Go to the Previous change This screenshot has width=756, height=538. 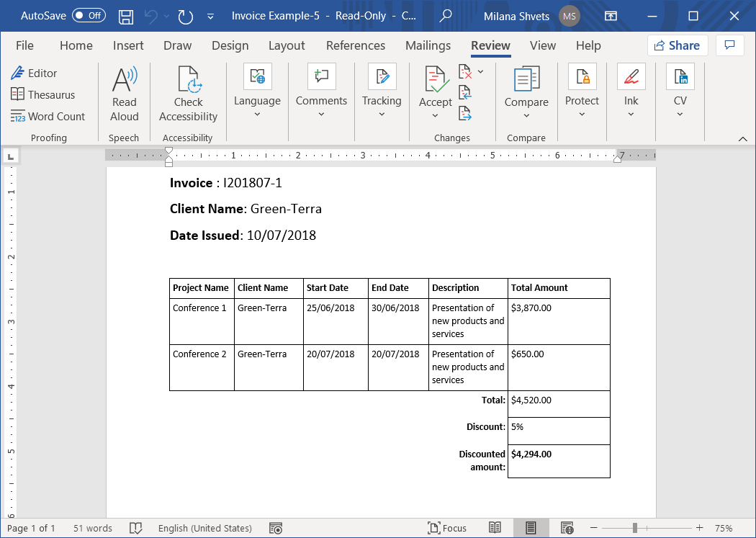click(465, 92)
